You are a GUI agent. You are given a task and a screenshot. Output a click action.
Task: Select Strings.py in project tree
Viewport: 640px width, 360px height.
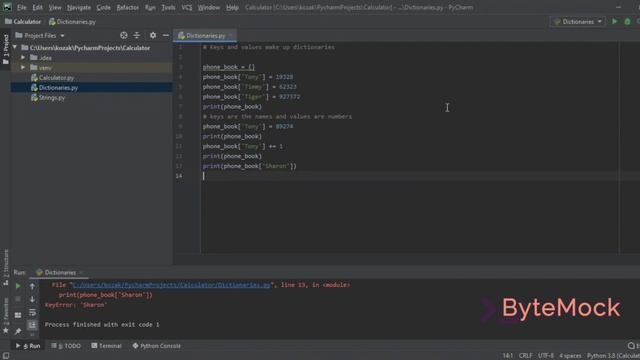point(48,98)
